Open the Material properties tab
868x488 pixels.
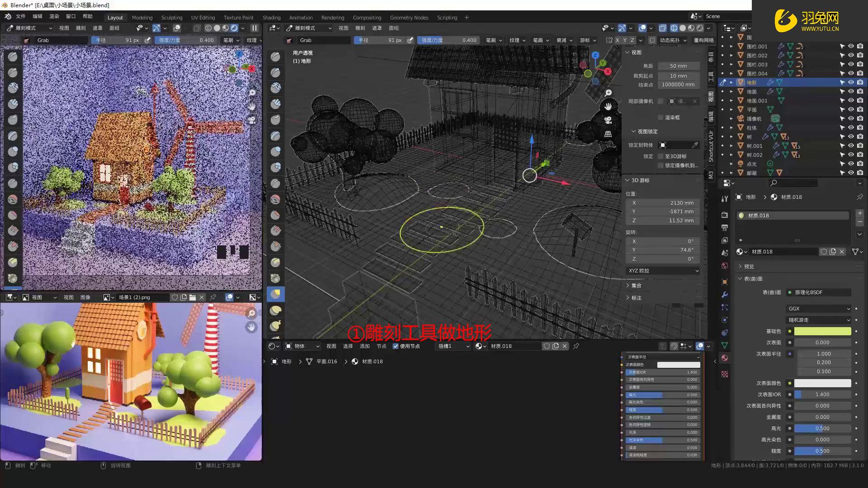[x=725, y=358]
